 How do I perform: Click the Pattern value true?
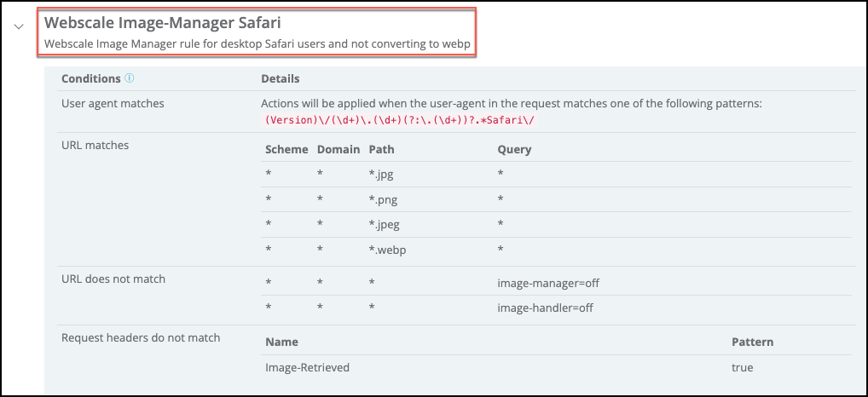click(743, 367)
